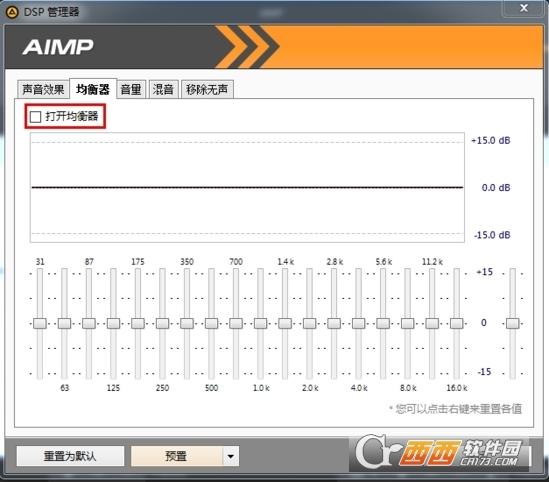Click the 125 Hz band slider handle

tap(113, 323)
